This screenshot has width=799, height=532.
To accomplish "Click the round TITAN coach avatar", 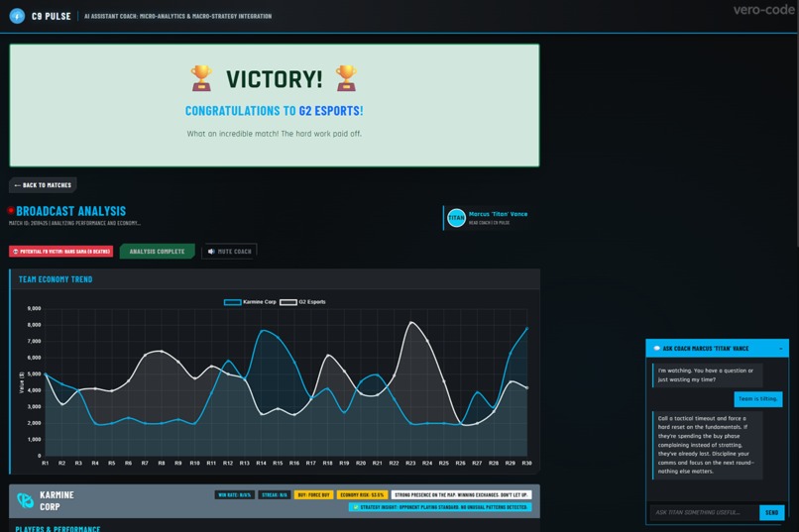I will 456,217.
